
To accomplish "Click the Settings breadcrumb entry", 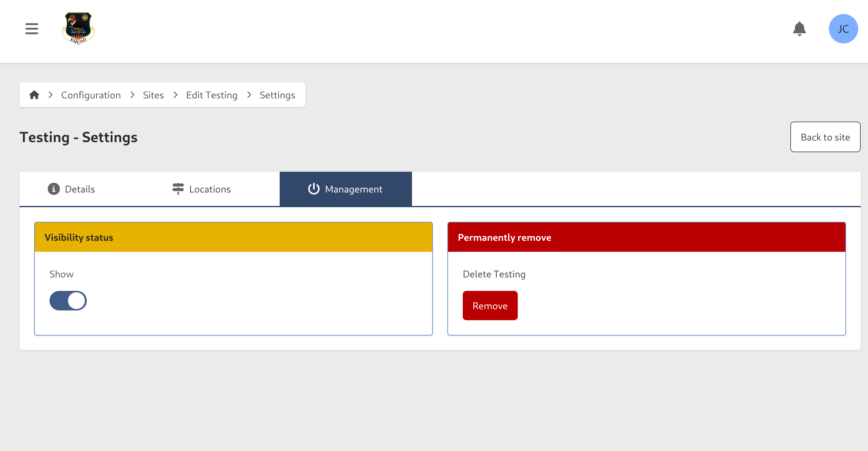I will (277, 95).
